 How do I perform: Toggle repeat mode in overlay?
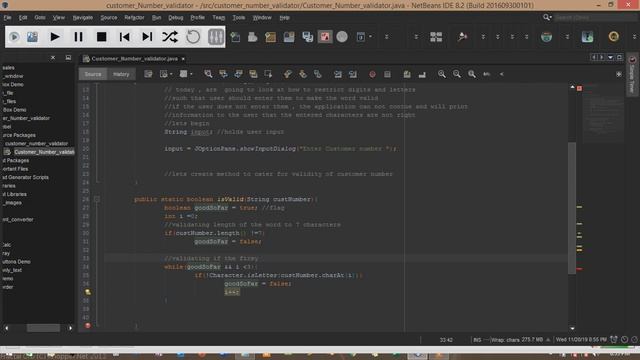(193, 37)
